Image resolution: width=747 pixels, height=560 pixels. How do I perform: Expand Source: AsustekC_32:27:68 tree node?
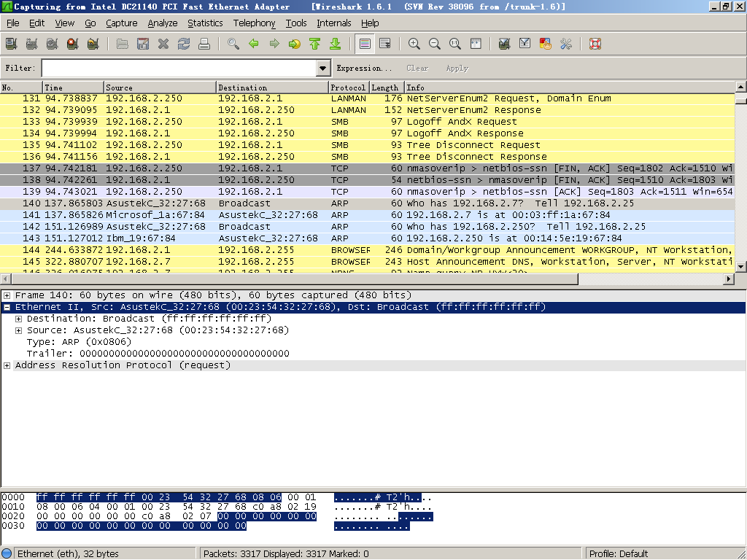click(18, 330)
